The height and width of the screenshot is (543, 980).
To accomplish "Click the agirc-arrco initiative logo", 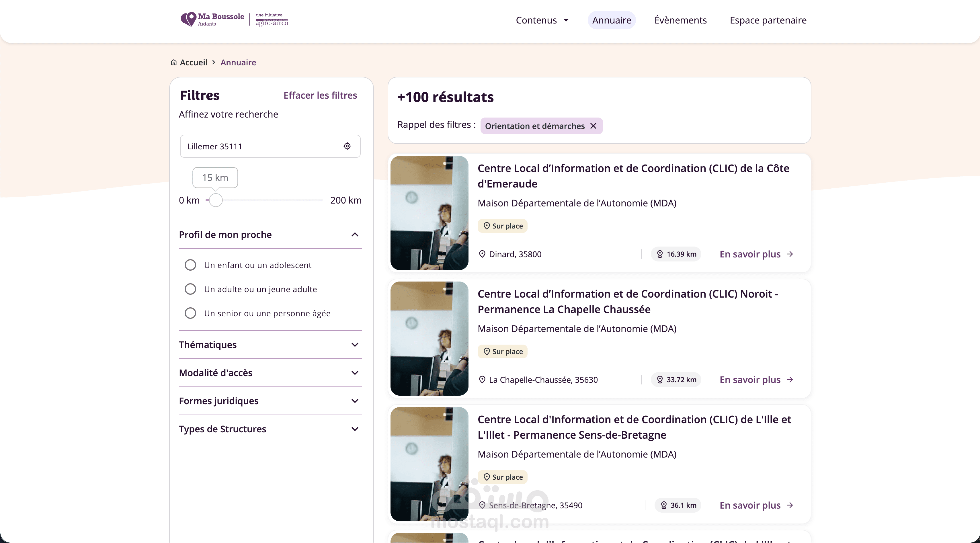I will coord(272,19).
